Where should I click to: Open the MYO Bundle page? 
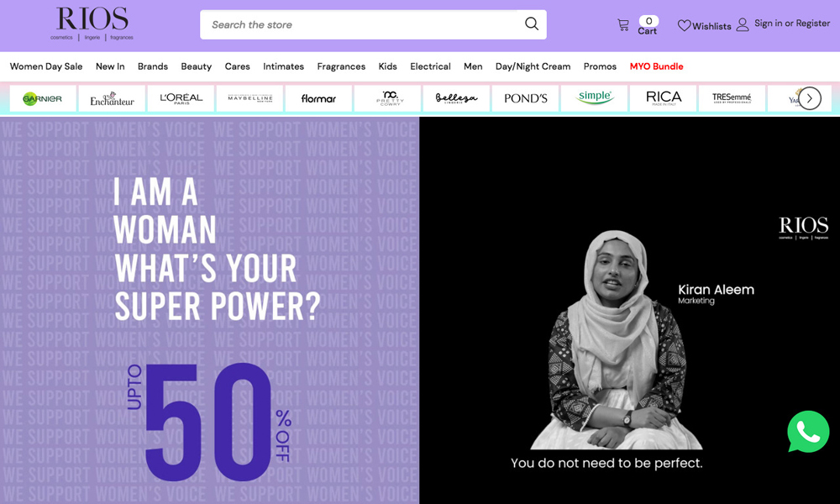point(656,66)
